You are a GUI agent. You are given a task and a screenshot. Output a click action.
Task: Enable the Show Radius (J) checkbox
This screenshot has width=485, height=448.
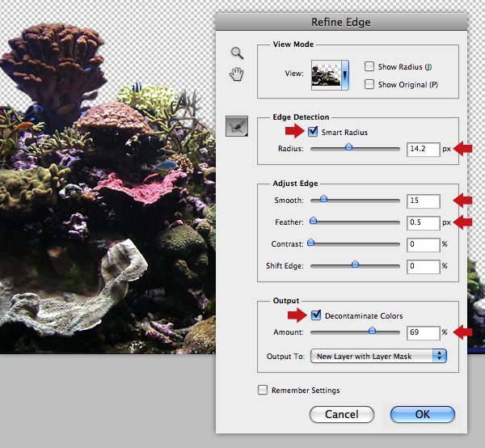click(369, 66)
